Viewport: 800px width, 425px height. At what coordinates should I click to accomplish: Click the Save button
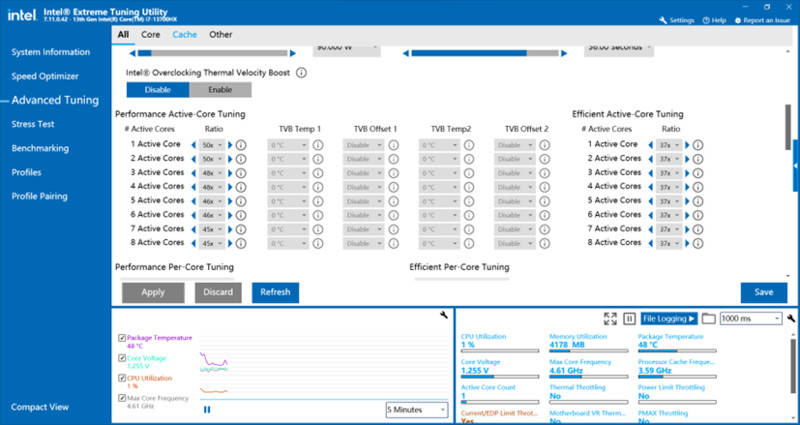(764, 292)
